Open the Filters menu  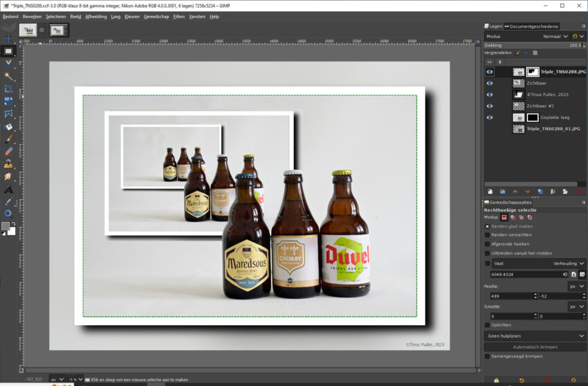coord(179,17)
